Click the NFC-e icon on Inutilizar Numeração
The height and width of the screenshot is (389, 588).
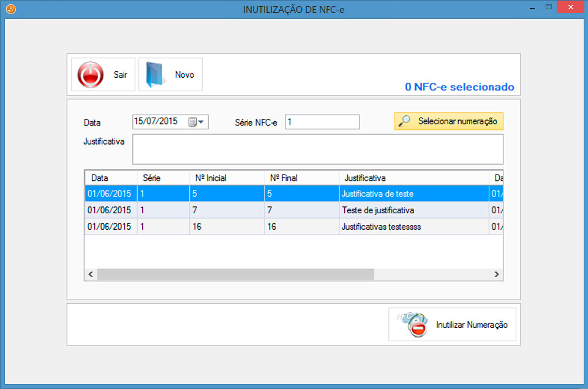pos(413,325)
